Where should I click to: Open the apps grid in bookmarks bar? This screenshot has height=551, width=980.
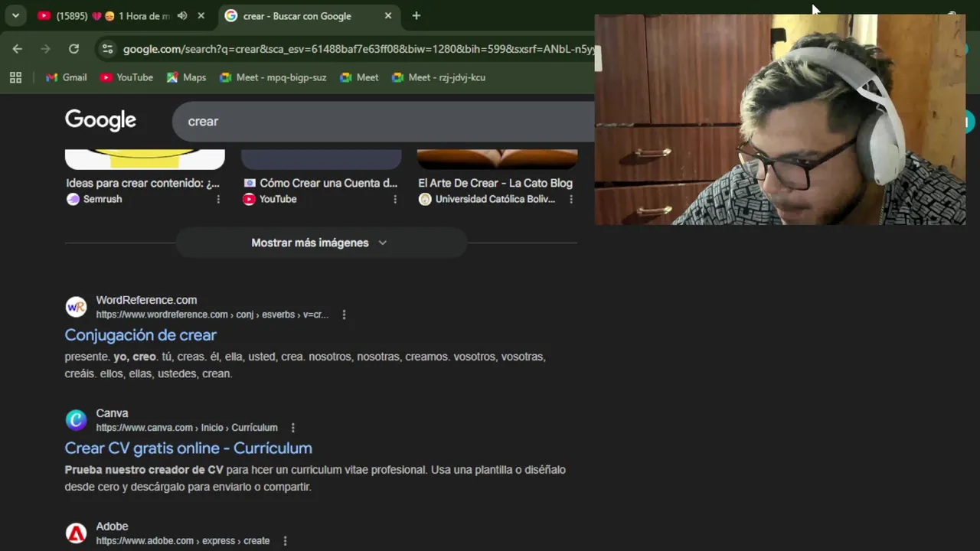(x=15, y=77)
